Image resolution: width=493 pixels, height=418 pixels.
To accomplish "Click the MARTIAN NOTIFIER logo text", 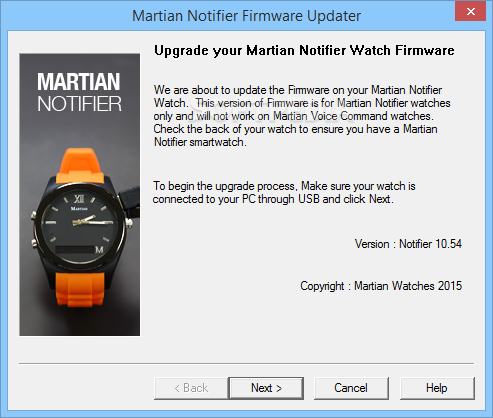I will pyautogui.click(x=79, y=92).
